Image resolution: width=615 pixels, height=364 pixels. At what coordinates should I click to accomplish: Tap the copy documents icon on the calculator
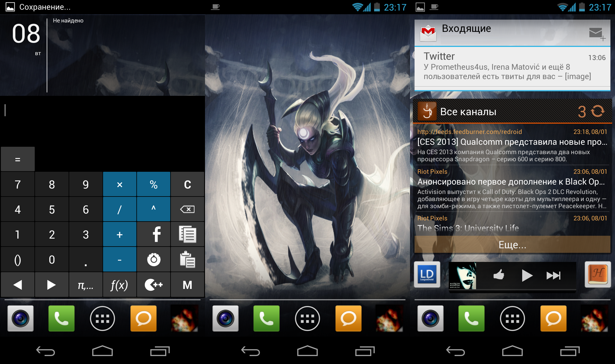click(187, 234)
